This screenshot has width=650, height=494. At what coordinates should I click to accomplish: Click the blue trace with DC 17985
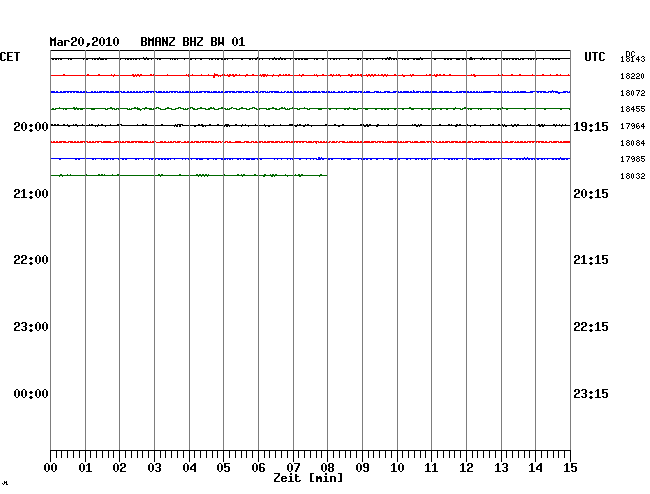[x=310, y=159]
